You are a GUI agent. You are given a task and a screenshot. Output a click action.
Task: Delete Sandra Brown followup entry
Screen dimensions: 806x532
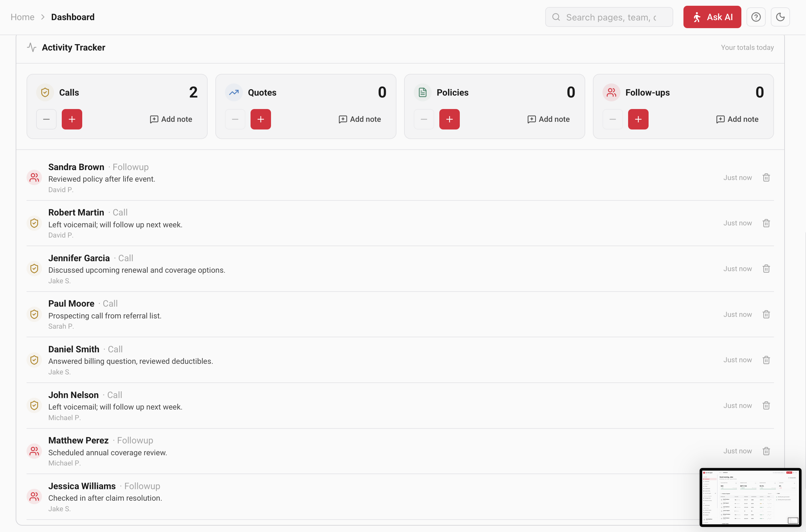pyautogui.click(x=766, y=177)
